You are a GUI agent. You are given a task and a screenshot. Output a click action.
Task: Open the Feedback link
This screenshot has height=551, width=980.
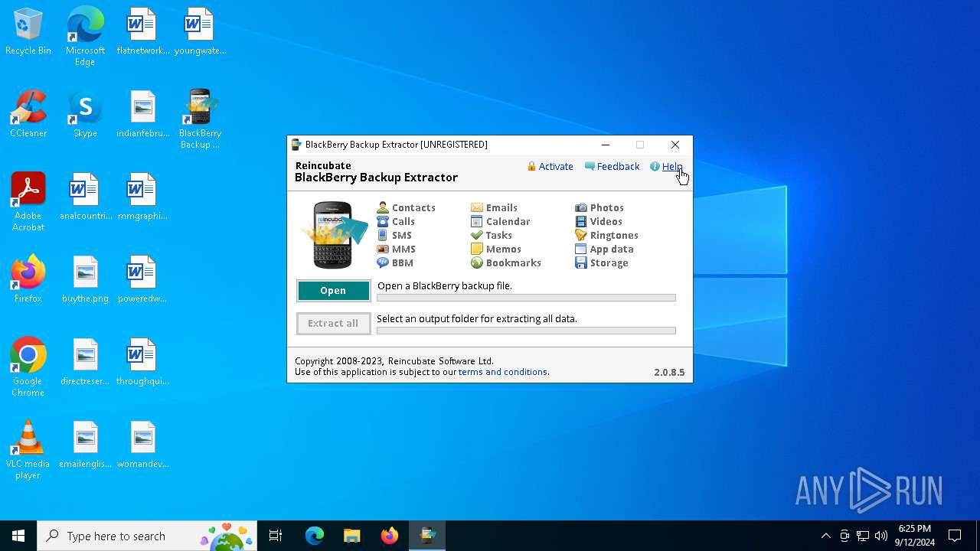pos(618,166)
